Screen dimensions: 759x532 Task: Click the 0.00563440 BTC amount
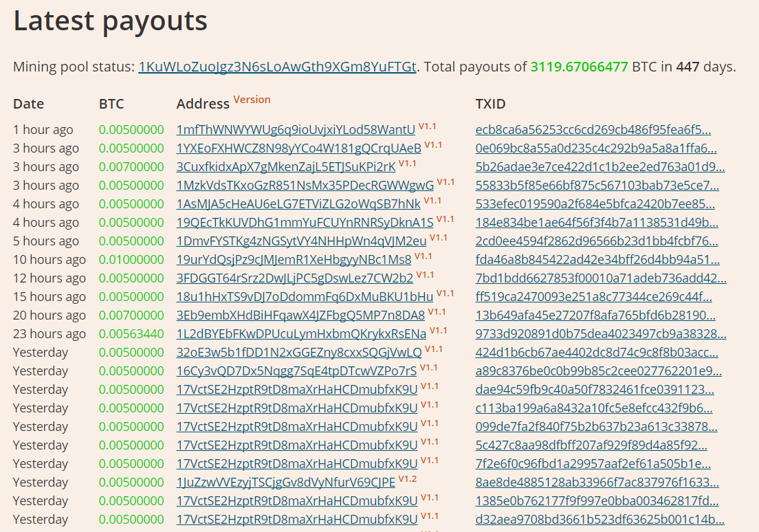(x=131, y=333)
